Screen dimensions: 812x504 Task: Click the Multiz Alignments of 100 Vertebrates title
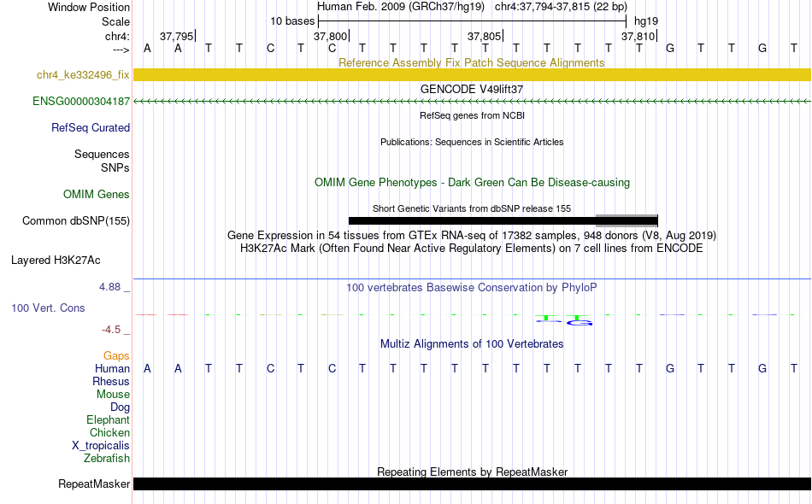472,344
